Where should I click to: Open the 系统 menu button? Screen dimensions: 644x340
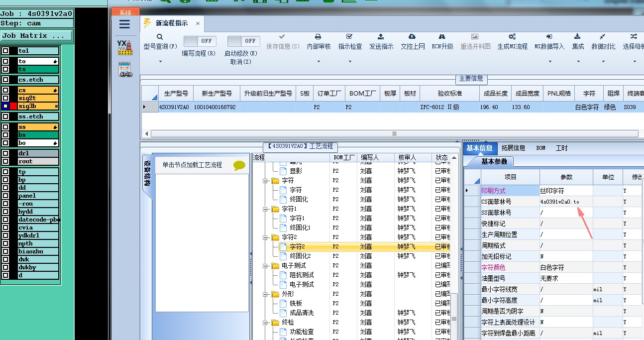pyautogui.click(x=125, y=12)
